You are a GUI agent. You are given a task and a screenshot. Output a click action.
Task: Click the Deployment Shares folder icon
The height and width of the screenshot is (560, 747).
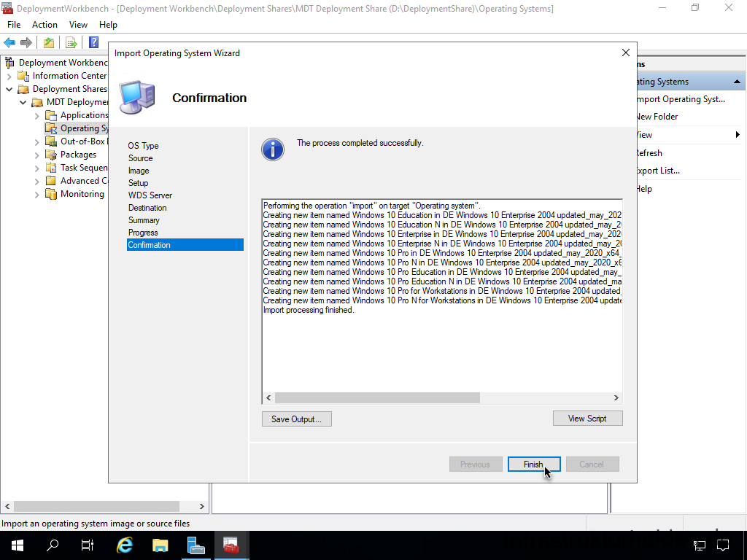(23, 89)
